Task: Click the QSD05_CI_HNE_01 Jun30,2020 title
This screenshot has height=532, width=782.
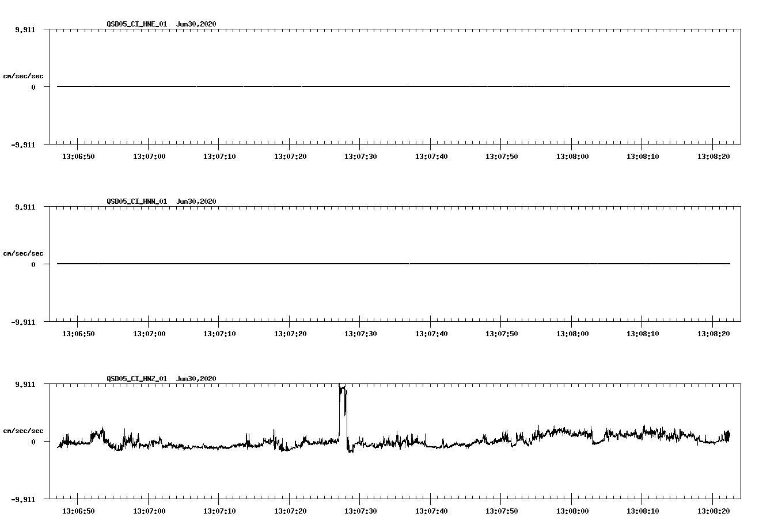Action: (161, 24)
